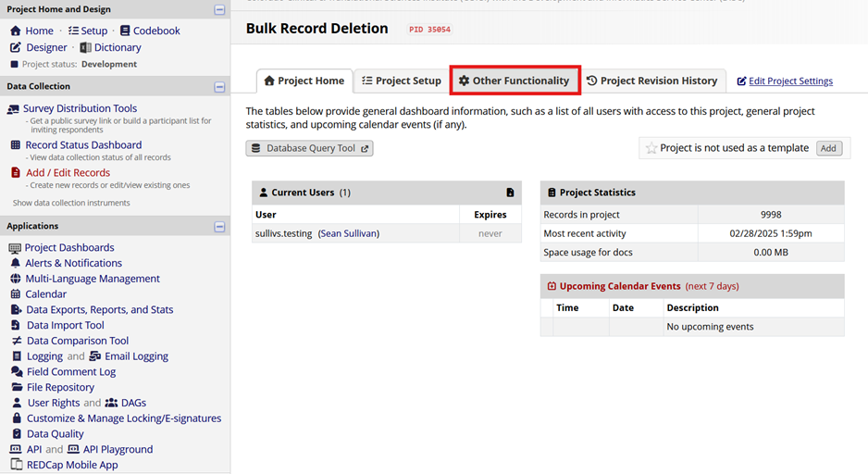Click the Multi-Language Management globe icon
Screen dimensions: 868x474
pos(15,279)
